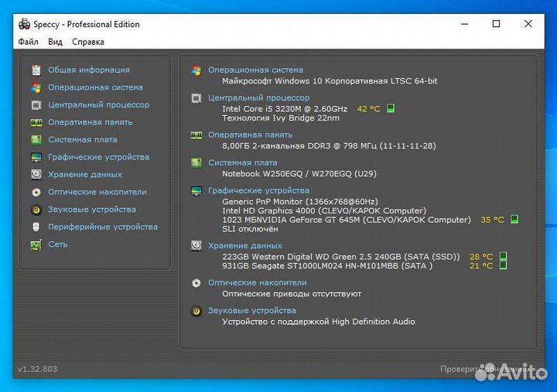Click the Оперативная память sidebar RAM icon

tap(36, 122)
